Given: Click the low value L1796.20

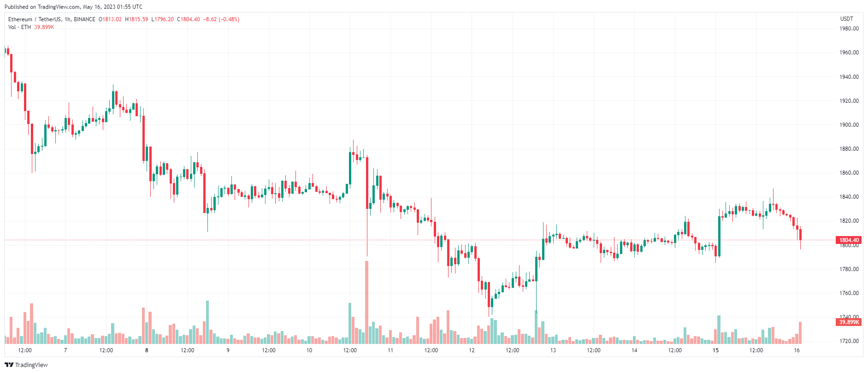Looking at the screenshot, I should [x=162, y=19].
